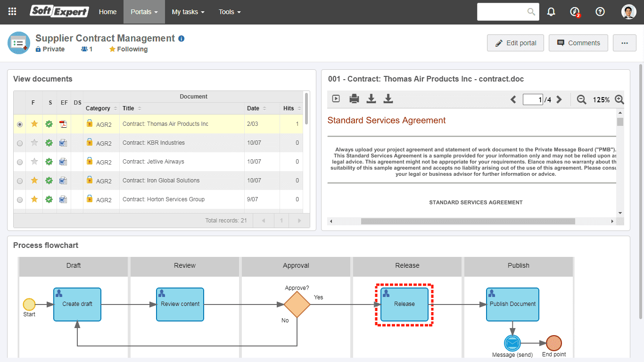Screen dimensions: 644x362
Task: Click the Word file icon for Horton Services Group
Action: (x=63, y=199)
